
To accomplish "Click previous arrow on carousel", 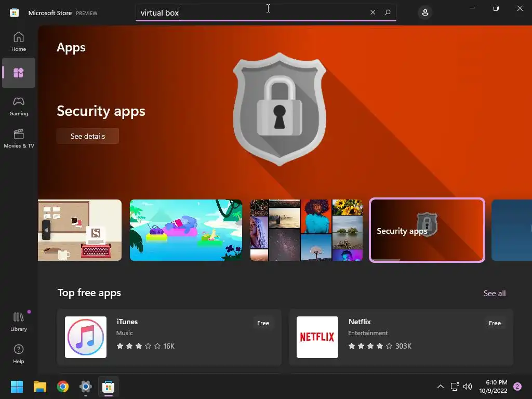I will (x=46, y=230).
